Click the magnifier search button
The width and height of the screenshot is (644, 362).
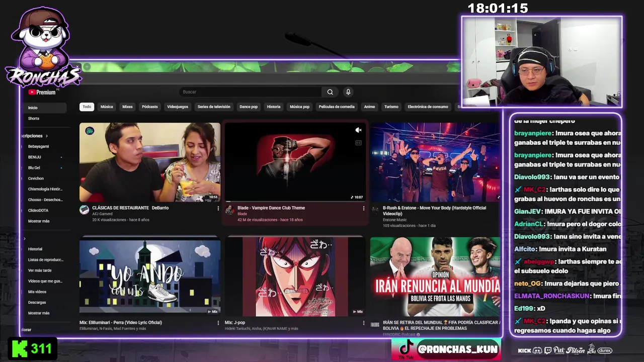330,92
